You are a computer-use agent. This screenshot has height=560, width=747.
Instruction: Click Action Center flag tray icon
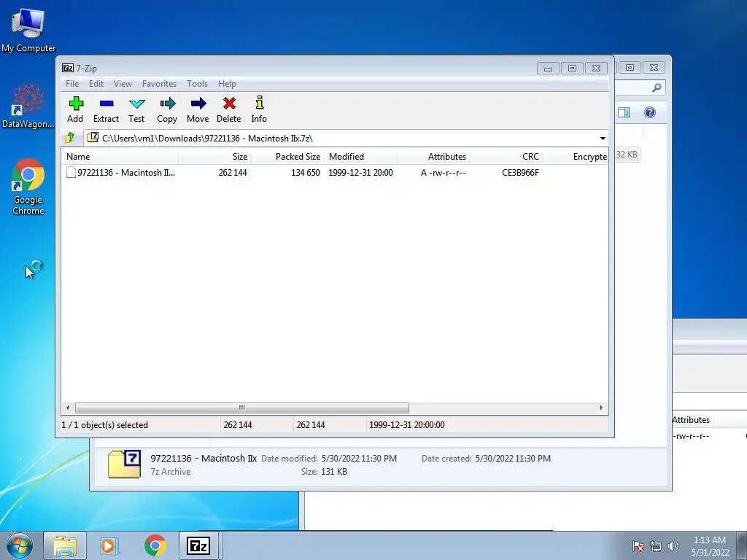click(x=638, y=546)
